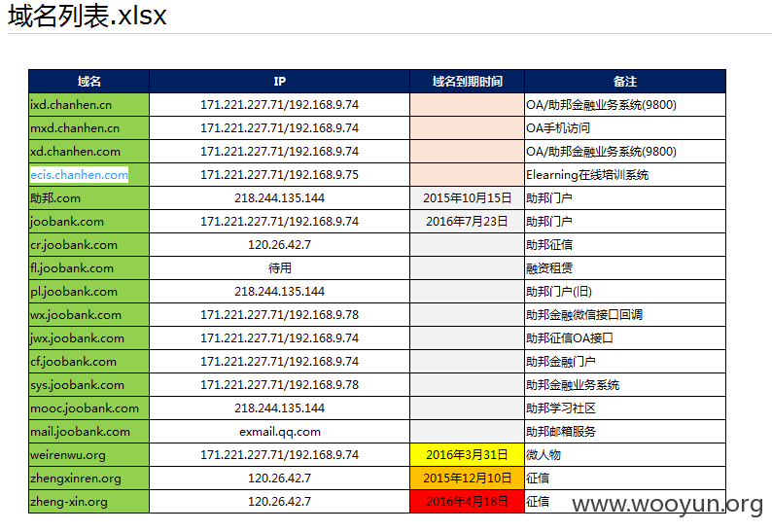
Task: Select cell zheng-xin.org
Action: [89, 502]
